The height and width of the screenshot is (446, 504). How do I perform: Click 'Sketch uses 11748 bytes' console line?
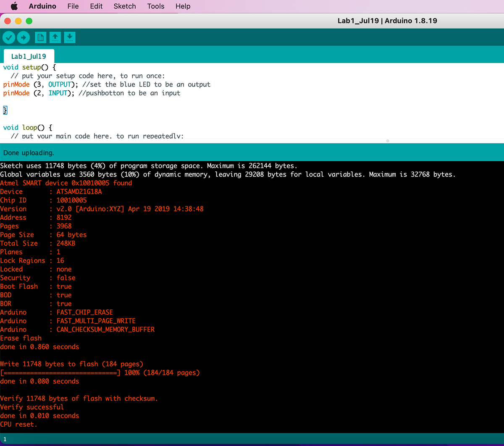[149, 166]
